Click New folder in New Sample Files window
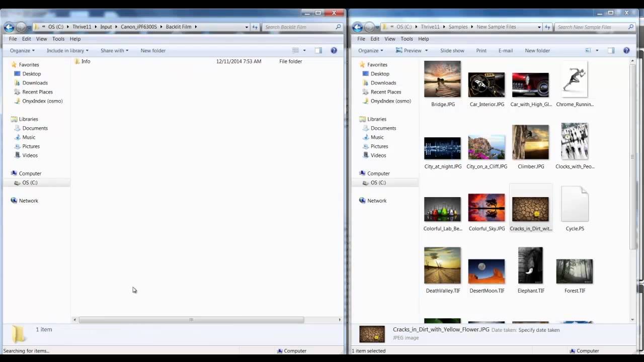The image size is (644, 362). tap(537, 50)
